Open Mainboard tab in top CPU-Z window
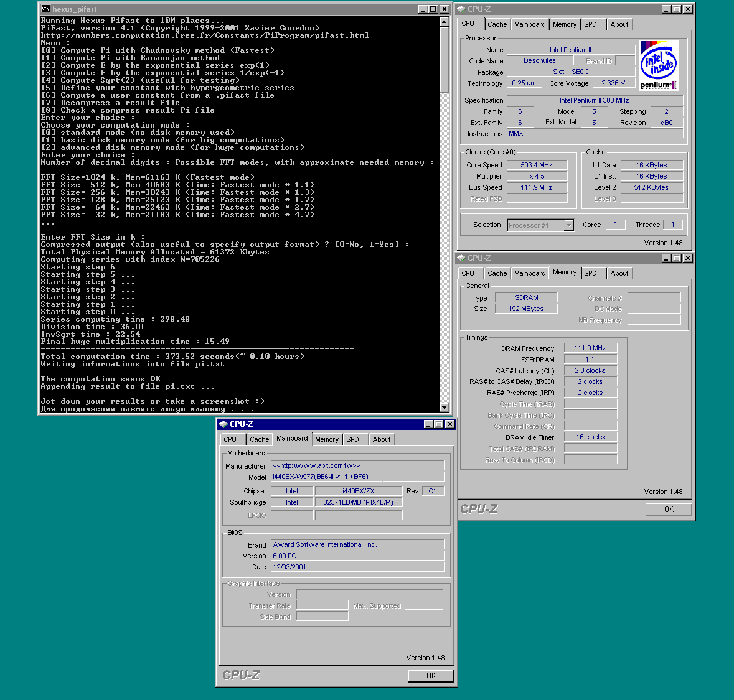The height and width of the screenshot is (700, 734). [530, 24]
